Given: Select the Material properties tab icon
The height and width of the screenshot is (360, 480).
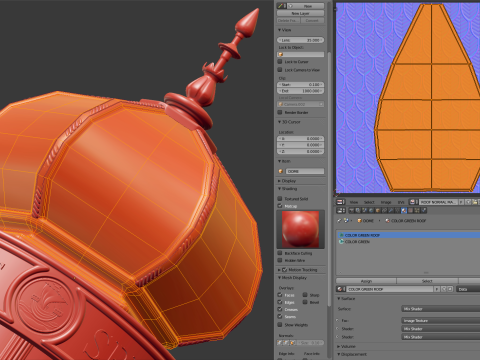Looking at the screenshot, I should click(404, 210).
